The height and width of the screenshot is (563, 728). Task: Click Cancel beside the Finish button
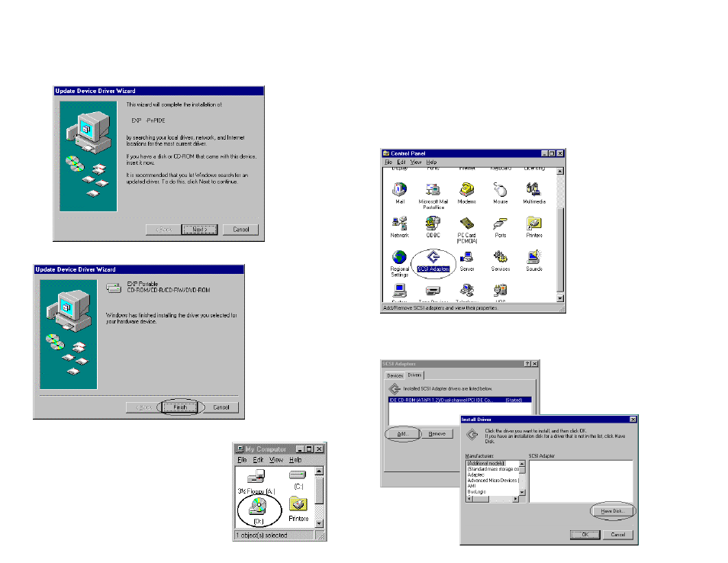click(221, 407)
